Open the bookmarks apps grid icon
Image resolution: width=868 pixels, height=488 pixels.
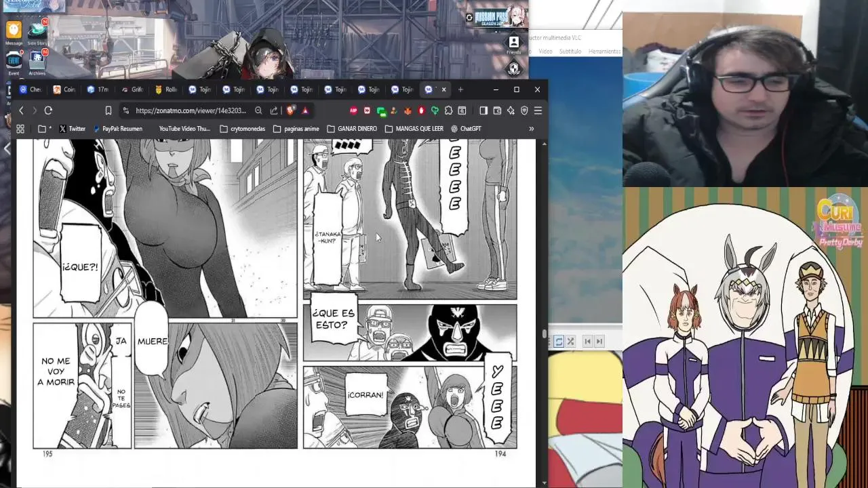coord(20,129)
